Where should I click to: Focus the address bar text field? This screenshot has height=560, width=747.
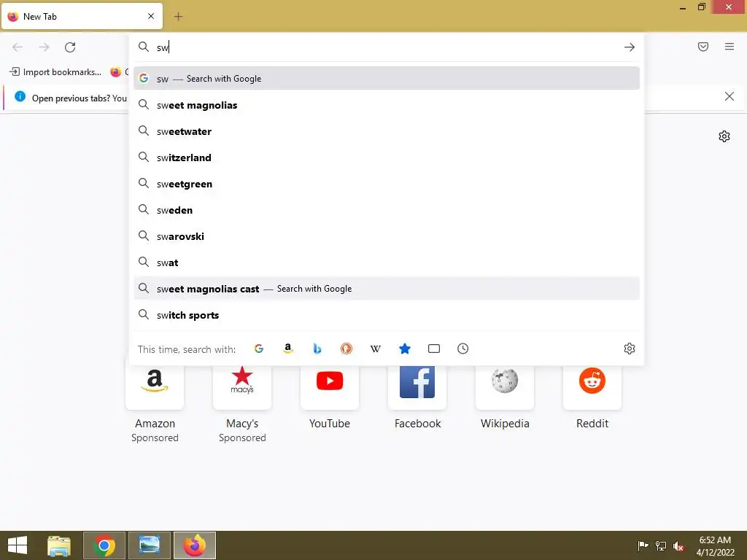pos(386,47)
